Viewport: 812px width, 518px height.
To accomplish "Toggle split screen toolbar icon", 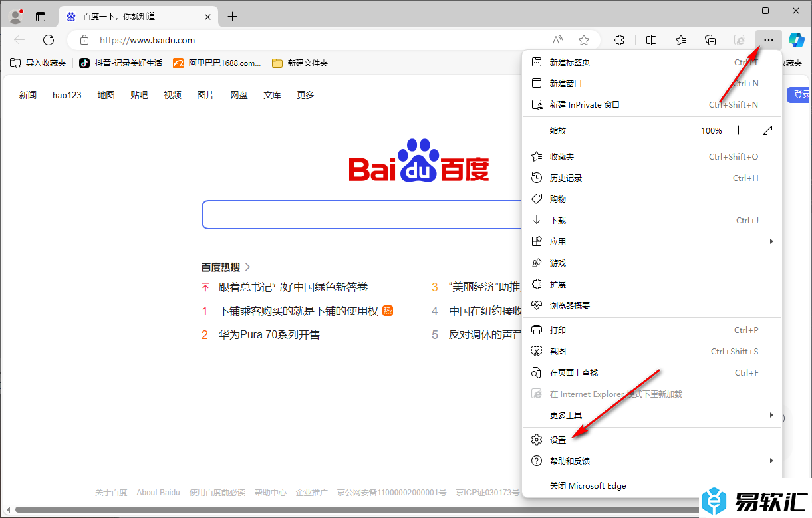I will [x=651, y=40].
